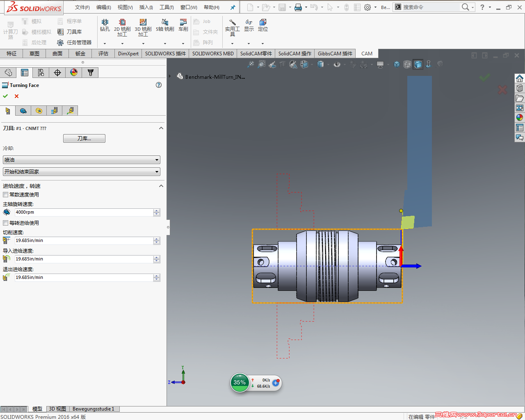
Task: Cancel Turning Face with the red X
Action: pyautogui.click(x=16, y=96)
